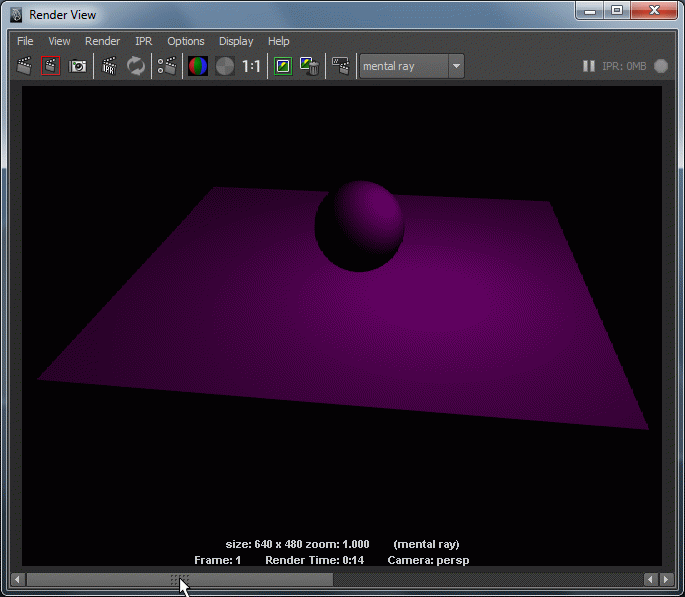Start IPR render from toolbar
The image size is (685, 597).
[109, 67]
